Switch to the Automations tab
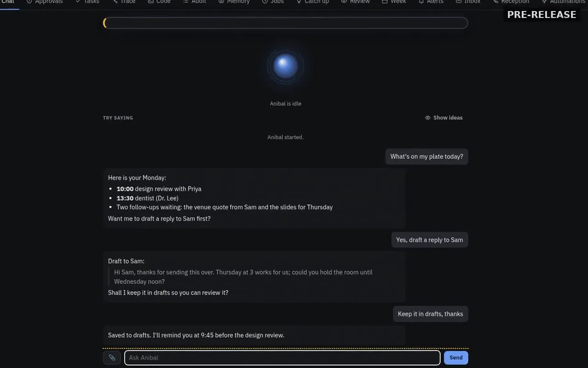The height and width of the screenshot is (368, 588). pyautogui.click(x=563, y=2)
